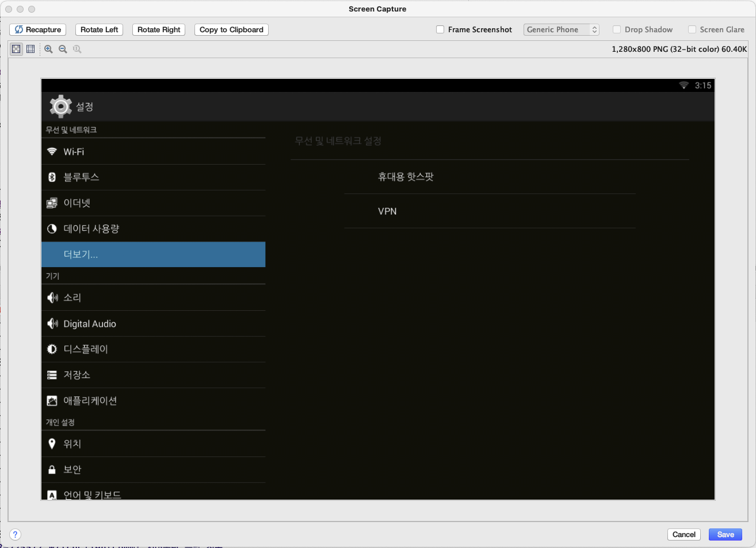
Task: Click the 이더넷 ethernet icon in the settings list
Action: click(x=52, y=203)
